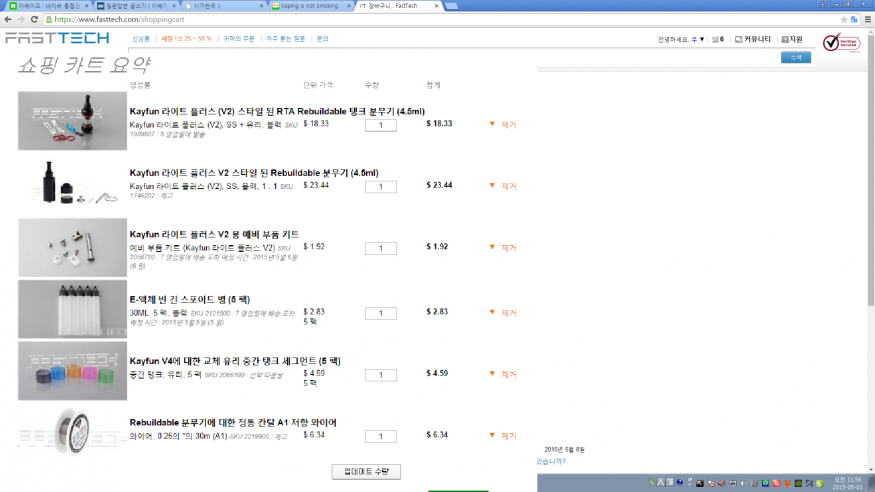Screen dimensions: 875x492
Task: Click quantity field for spout bottles
Action: pos(381,313)
